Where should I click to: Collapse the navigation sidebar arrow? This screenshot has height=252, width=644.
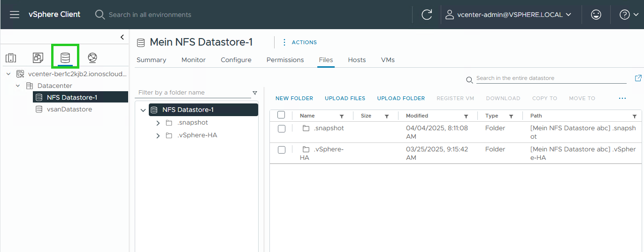coord(122,37)
